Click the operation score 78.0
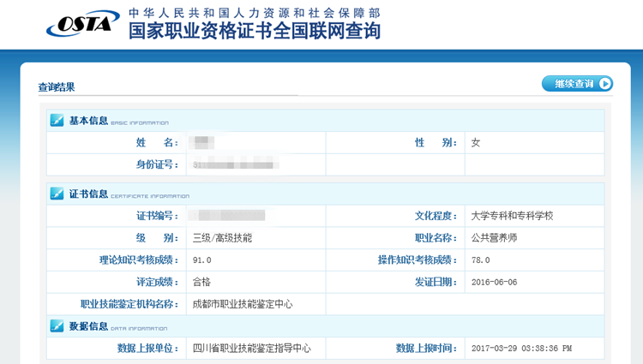 (481, 260)
